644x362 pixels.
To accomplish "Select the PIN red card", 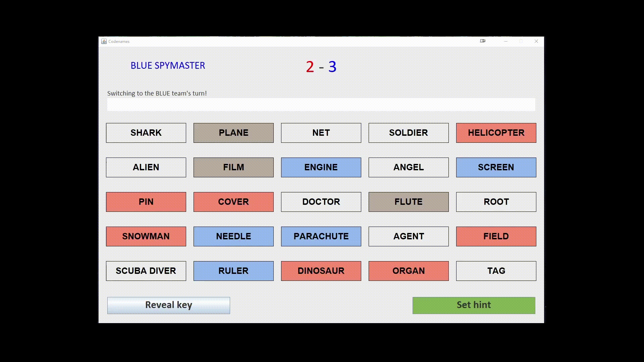I will [x=146, y=201].
